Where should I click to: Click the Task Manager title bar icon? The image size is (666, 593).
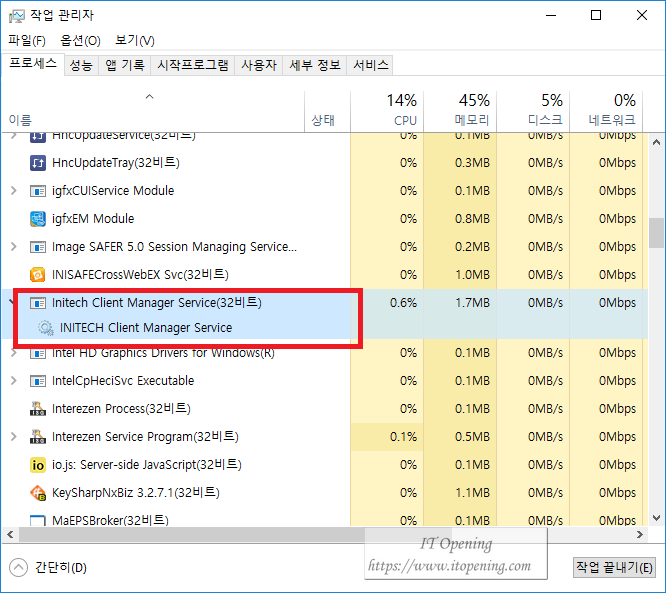(17, 16)
